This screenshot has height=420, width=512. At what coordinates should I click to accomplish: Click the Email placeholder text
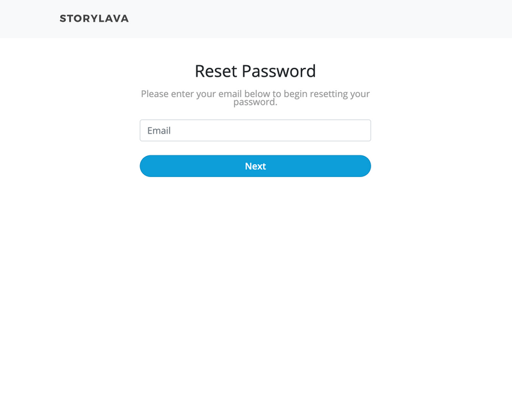(x=159, y=130)
